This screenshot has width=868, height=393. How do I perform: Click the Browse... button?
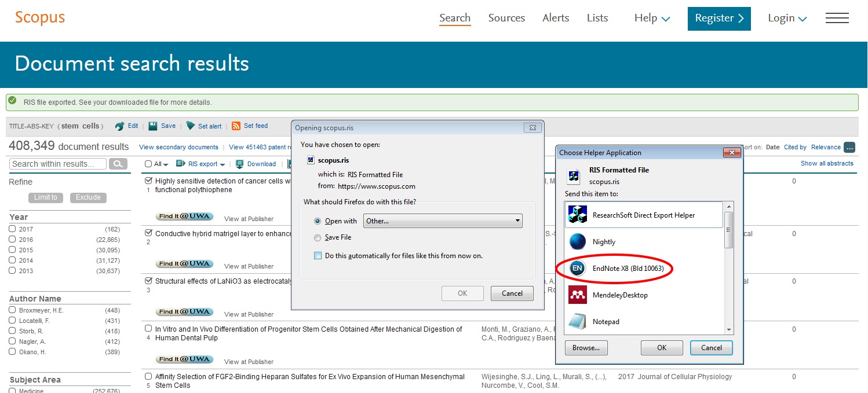(x=586, y=348)
